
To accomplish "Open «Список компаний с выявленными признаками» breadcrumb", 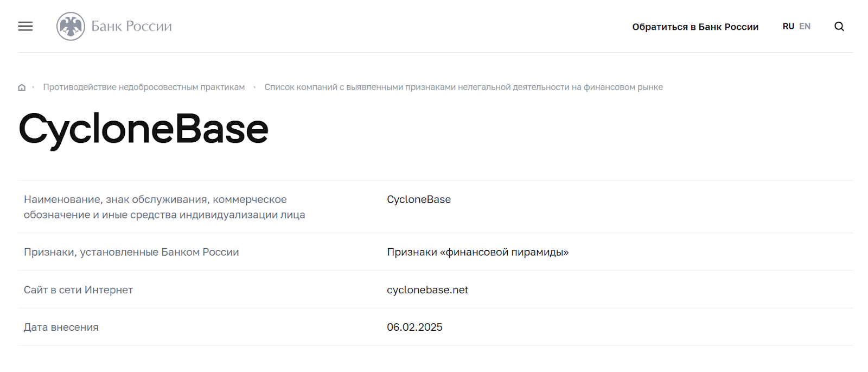I will pos(463,87).
